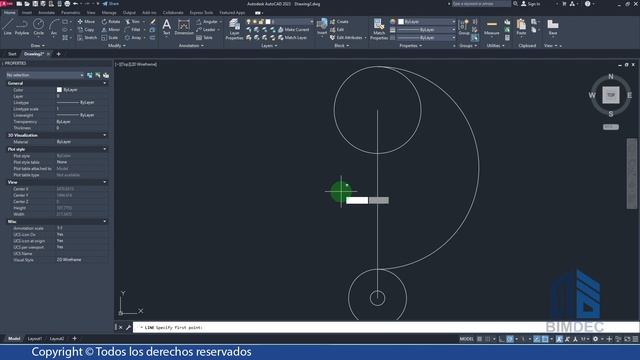Activate the Stretch command
Image resolution: width=640 pixels, height=360 pixels.
pos(87,38)
